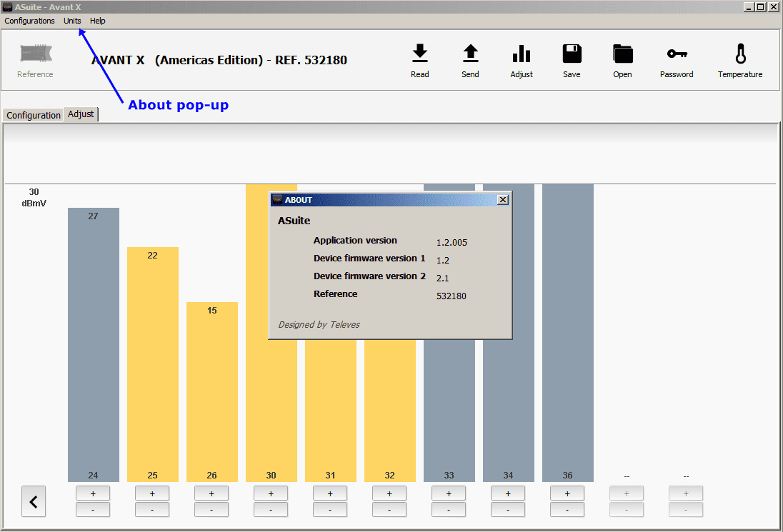783x532 pixels.
Task: Open the Units menu
Action: (x=72, y=21)
